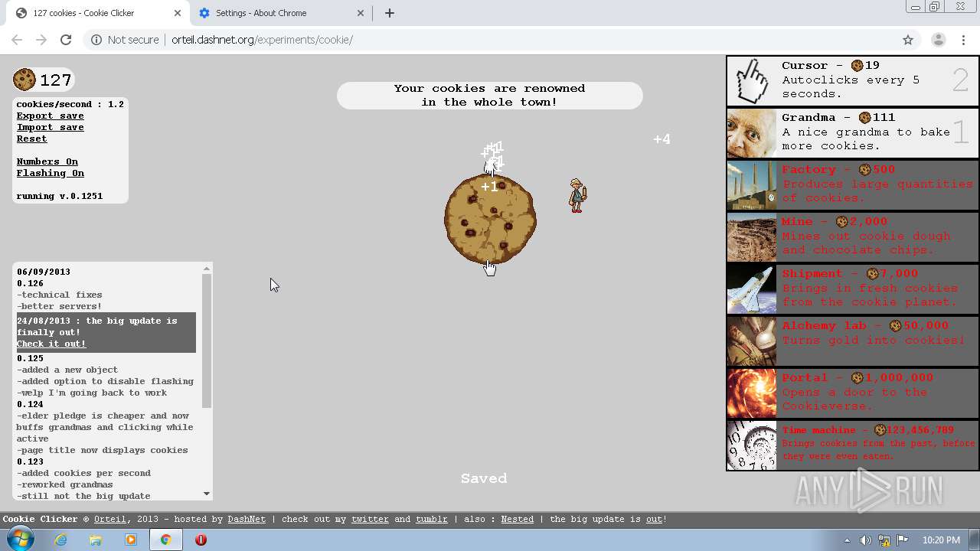Open the Action Center flag icon

pos(903,540)
